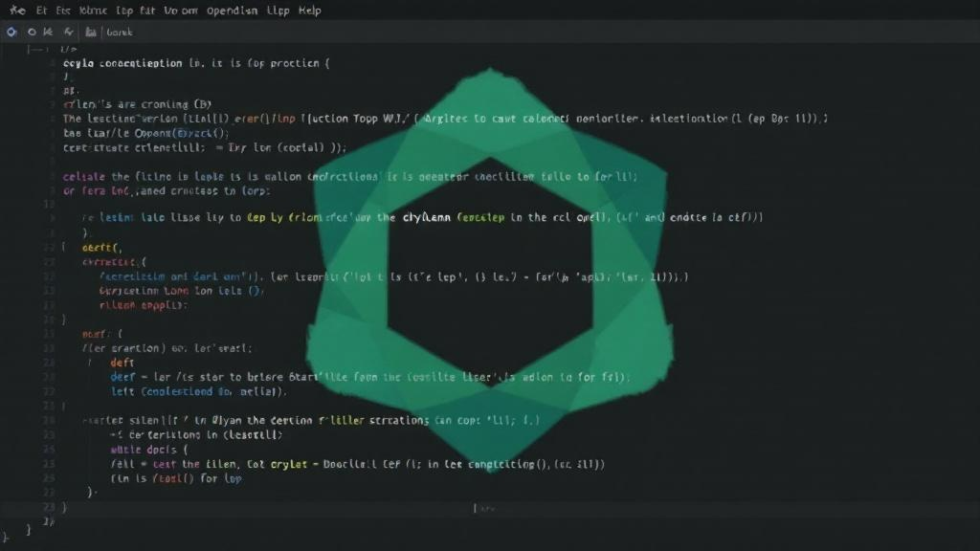Click the skip-back K toolbar icon
The height and width of the screenshot is (551, 980).
click(x=48, y=32)
